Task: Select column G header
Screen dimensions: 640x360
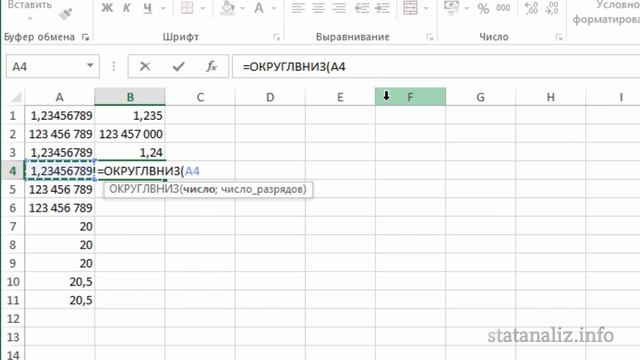Action: (x=480, y=97)
